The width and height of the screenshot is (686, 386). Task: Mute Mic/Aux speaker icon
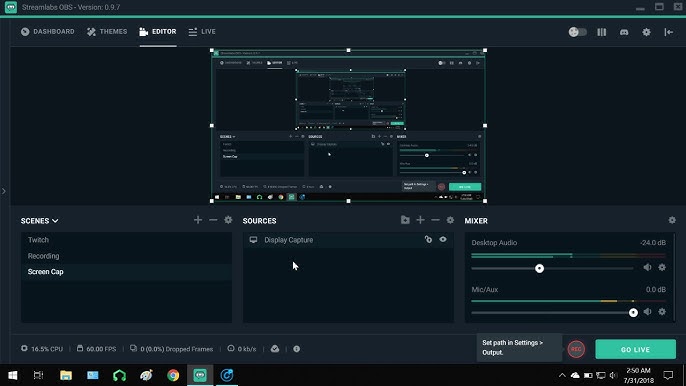click(x=647, y=312)
